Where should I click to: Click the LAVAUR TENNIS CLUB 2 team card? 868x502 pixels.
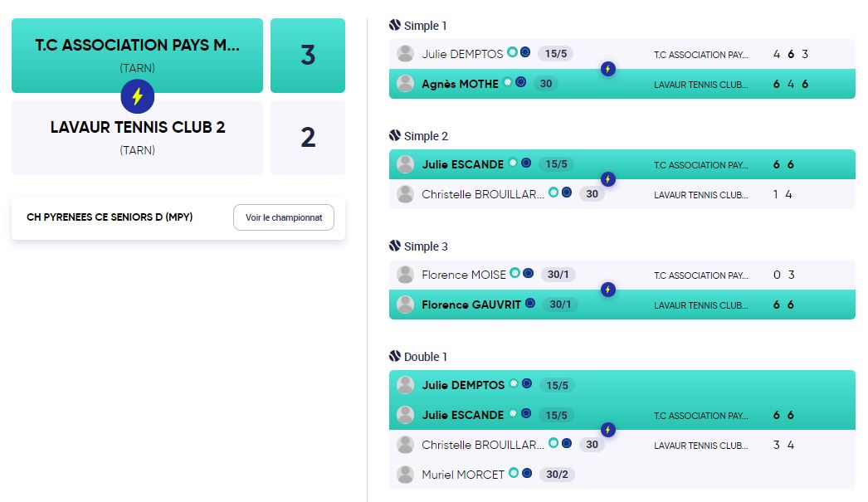(x=137, y=137)
